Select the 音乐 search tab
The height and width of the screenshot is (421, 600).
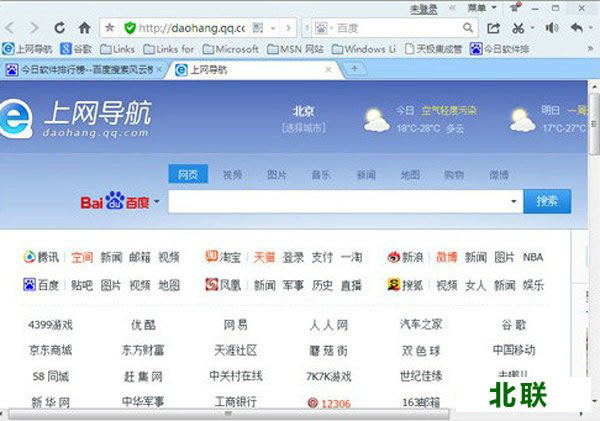[321, 175]
